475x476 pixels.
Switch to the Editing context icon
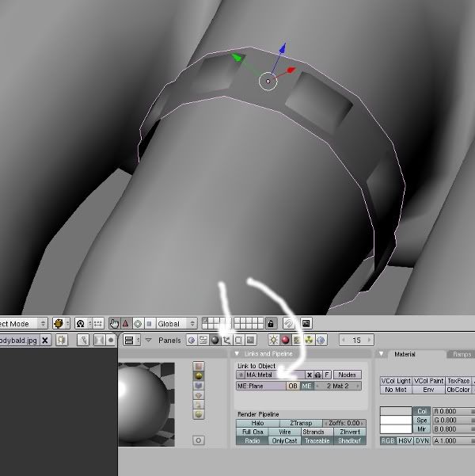click(238, 341)
